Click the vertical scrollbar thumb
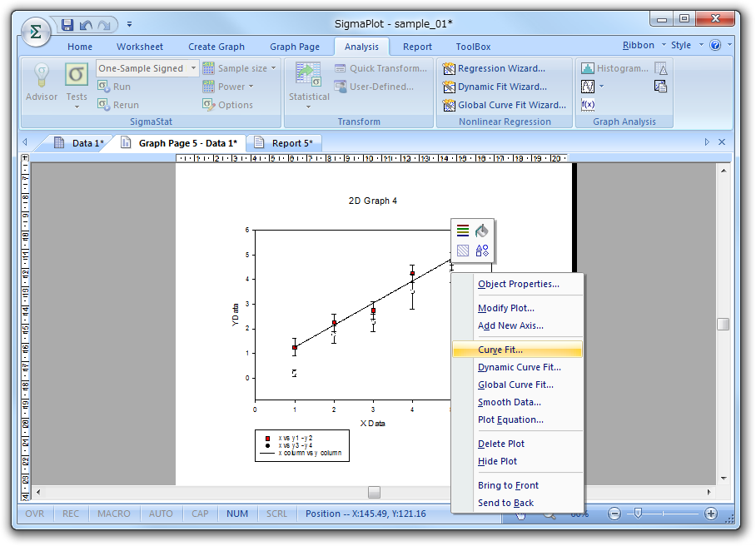 (724, 325)
